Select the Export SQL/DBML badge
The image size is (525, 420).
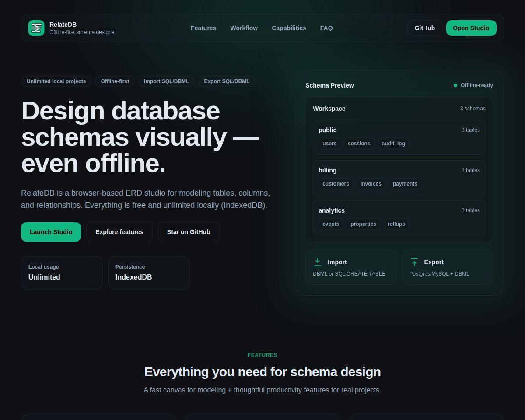(227, 81)
